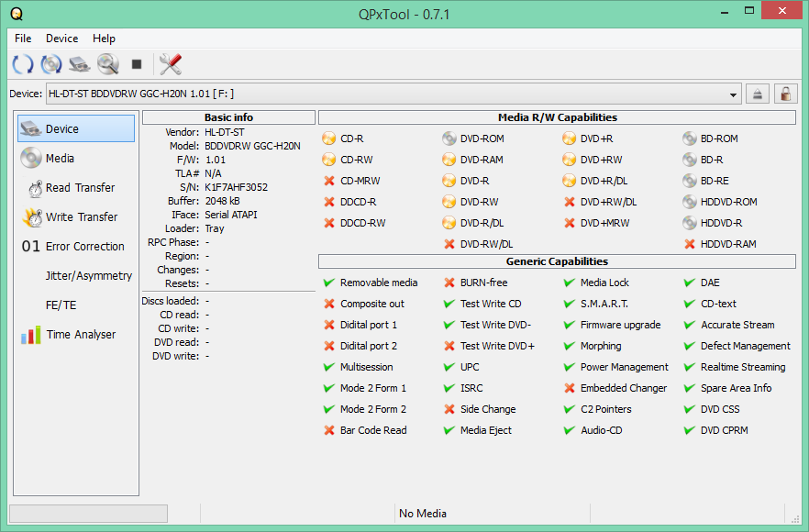Click the empty progress bar in status bar

pos(88,514)
